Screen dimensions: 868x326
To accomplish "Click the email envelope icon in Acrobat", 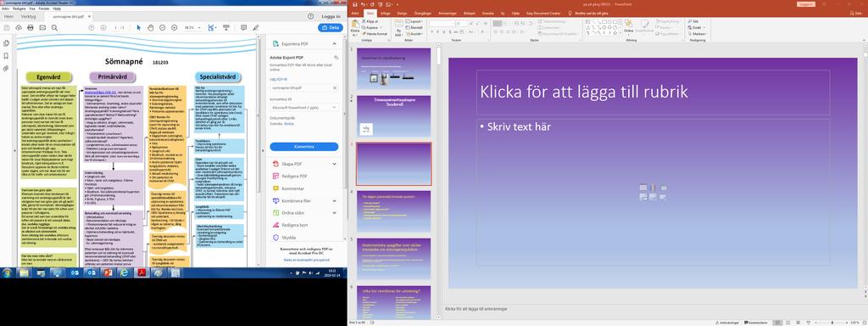I will point(42,28).
